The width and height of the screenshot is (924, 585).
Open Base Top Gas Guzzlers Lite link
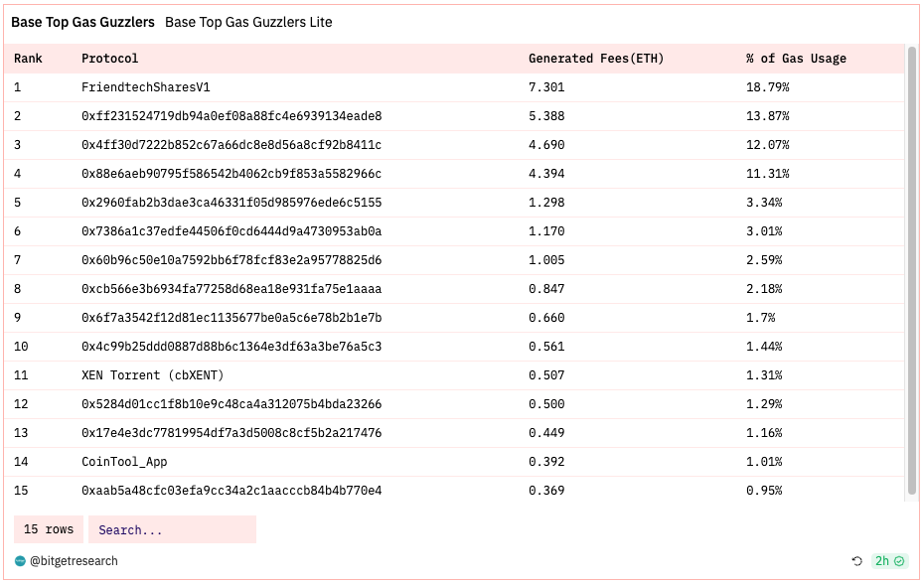point(248,23)
